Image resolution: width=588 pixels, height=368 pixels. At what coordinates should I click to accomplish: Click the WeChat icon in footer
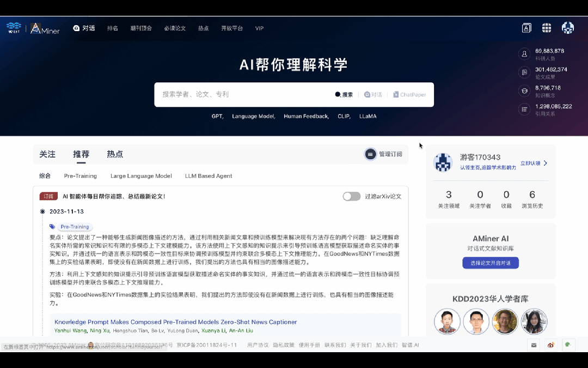(568, 345)
